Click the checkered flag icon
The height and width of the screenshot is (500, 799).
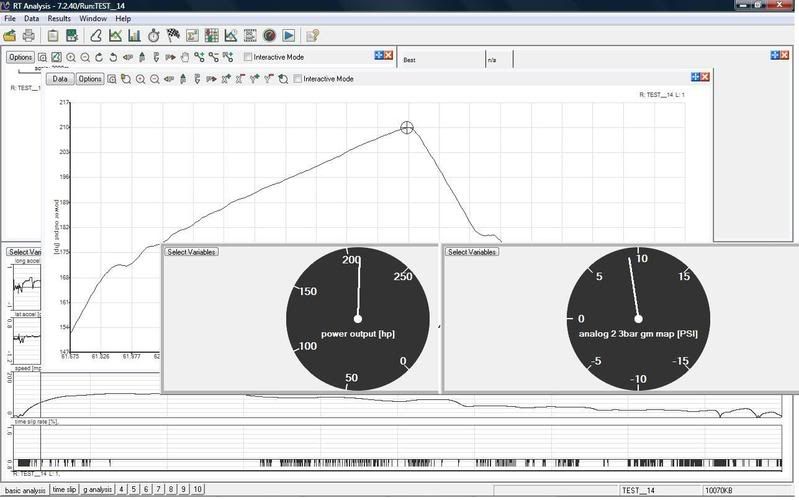click(173, 36)
